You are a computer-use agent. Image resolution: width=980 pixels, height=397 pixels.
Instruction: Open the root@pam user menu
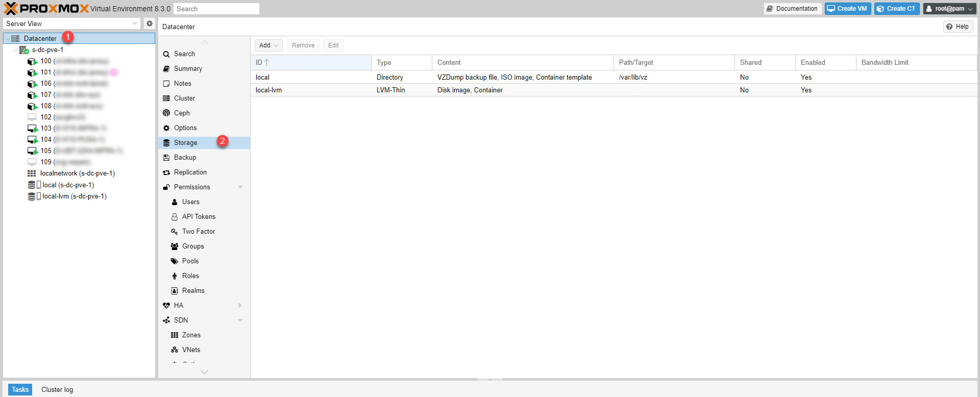949,9
